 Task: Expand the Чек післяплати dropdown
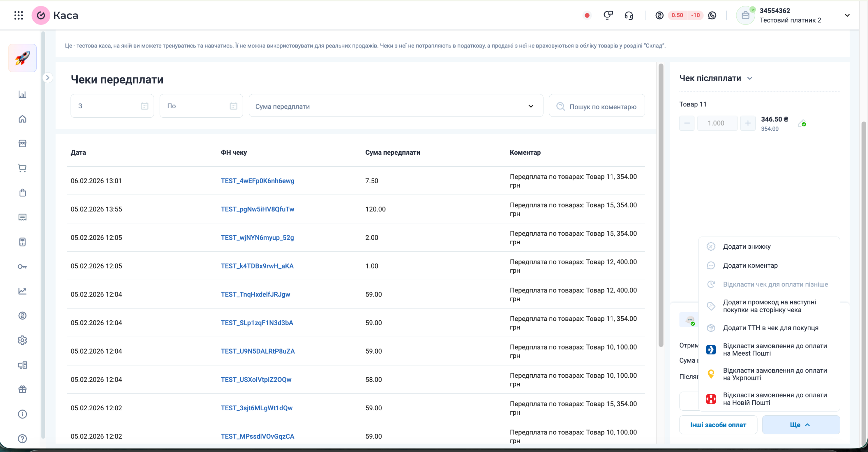[x=750, y=78]
